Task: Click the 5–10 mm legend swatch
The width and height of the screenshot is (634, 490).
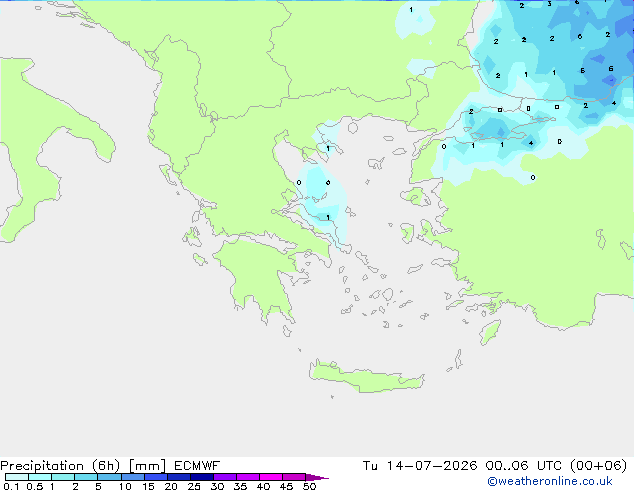Action: tap(109, 477)
